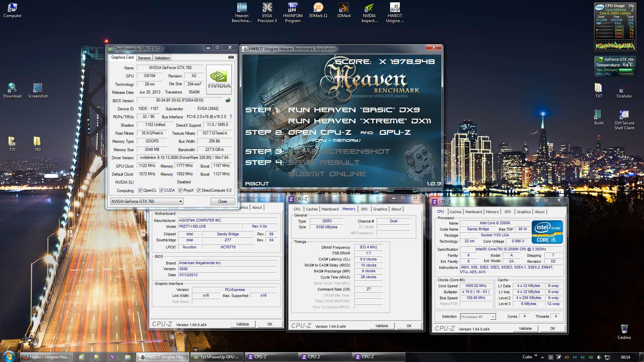This screenshot has width=644, height=362.
Task: Switch to Hades's Unigine Hea... Firefox taskbar item
Action: tap(46, 357)
